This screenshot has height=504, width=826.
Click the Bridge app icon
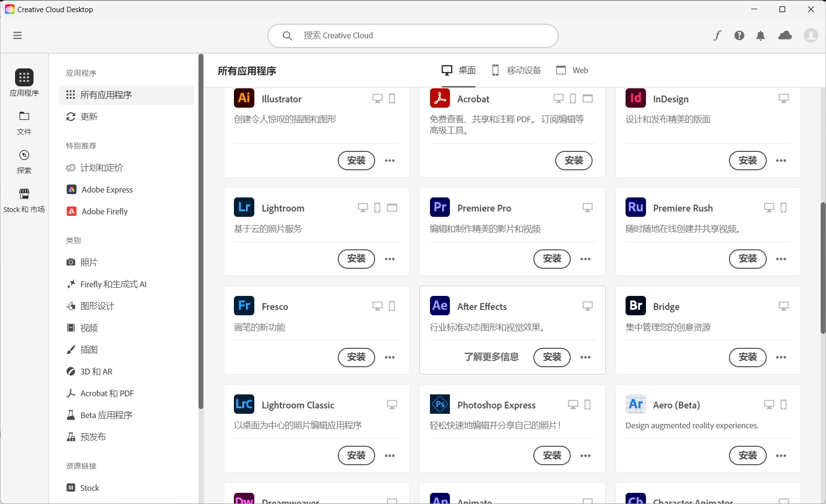tap(636, 306)
